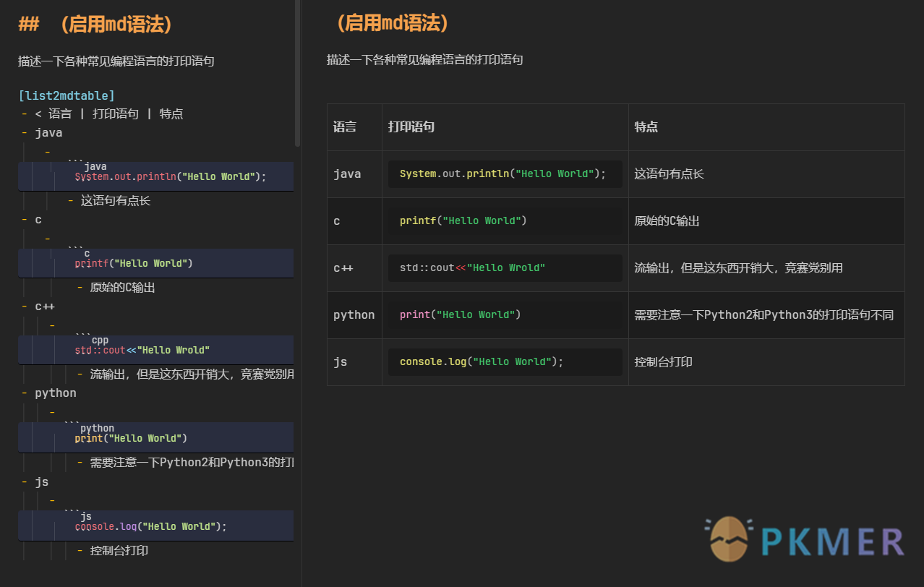Click the PKMER egg logo icon
924x587 pixels.
point(729,539)
